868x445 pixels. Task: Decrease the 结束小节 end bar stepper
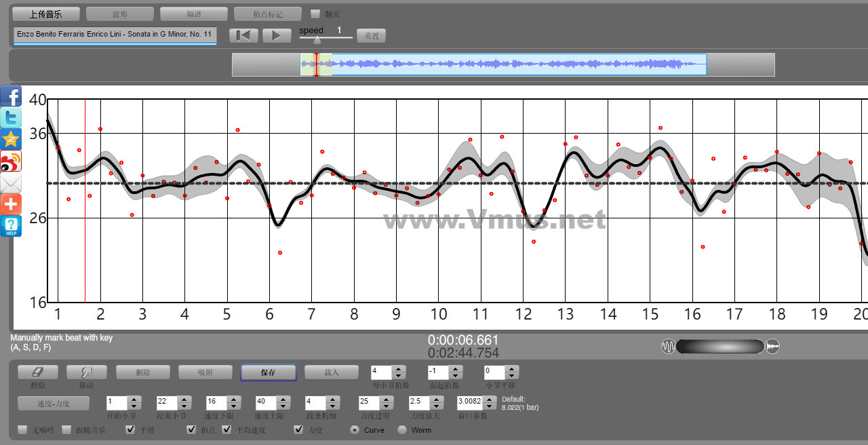182,405
